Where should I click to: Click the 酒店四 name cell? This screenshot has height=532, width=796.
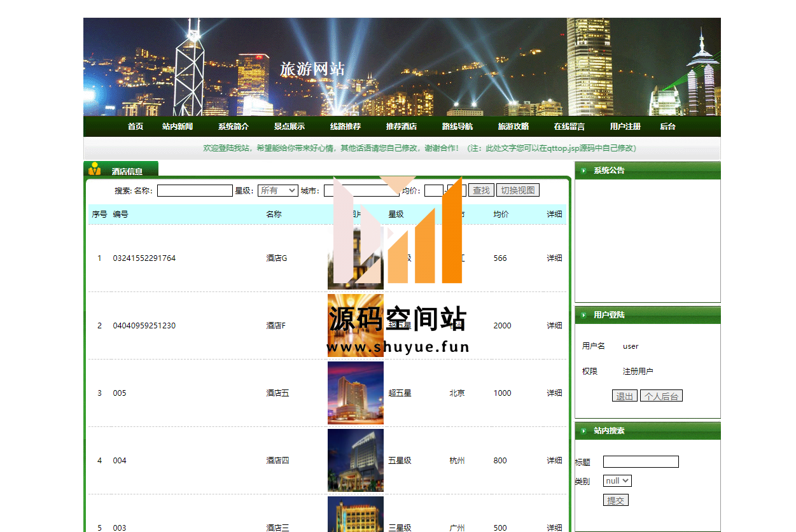pos(277,461)
